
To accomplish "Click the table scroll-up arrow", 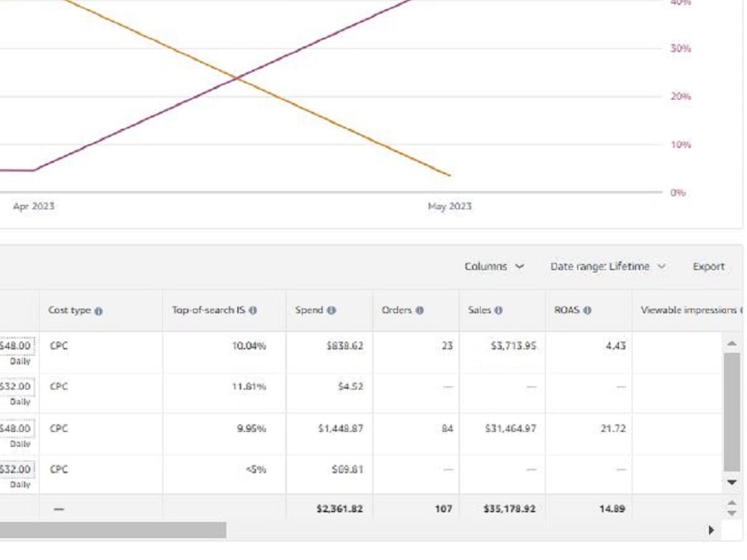I will (732, 343).
